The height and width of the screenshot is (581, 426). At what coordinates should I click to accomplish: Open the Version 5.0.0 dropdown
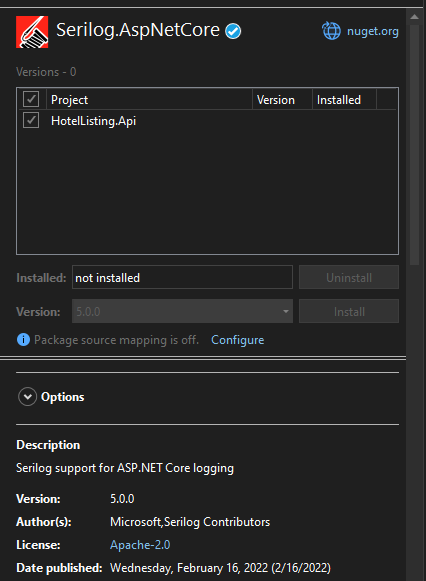(182, 311)
